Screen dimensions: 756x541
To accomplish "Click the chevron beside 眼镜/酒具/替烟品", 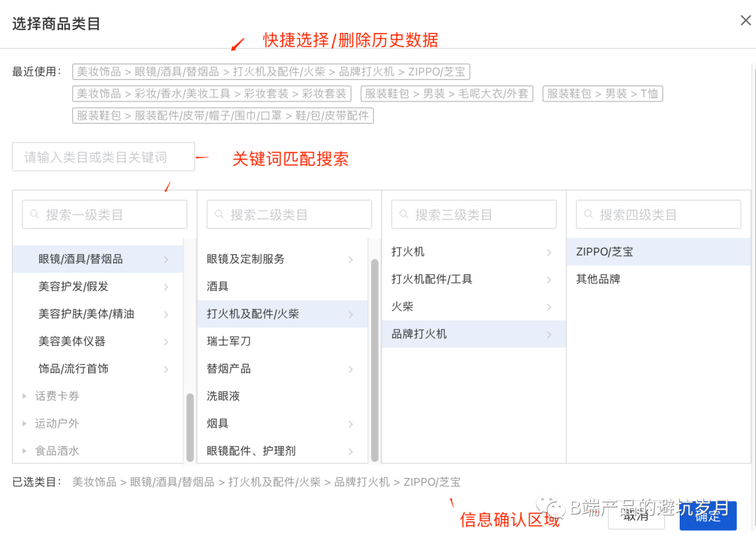I will point(167,259).
